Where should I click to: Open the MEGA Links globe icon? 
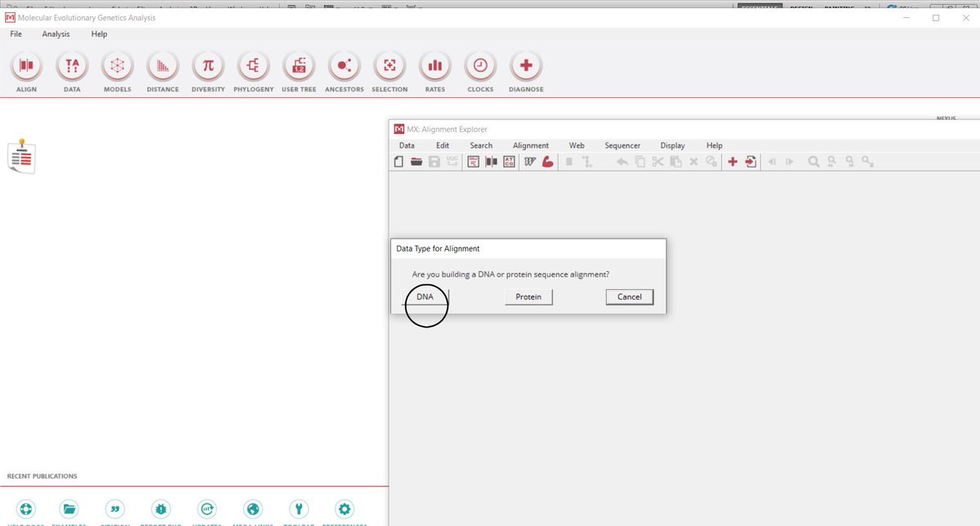pyautogui.click(x=253, y=509)
